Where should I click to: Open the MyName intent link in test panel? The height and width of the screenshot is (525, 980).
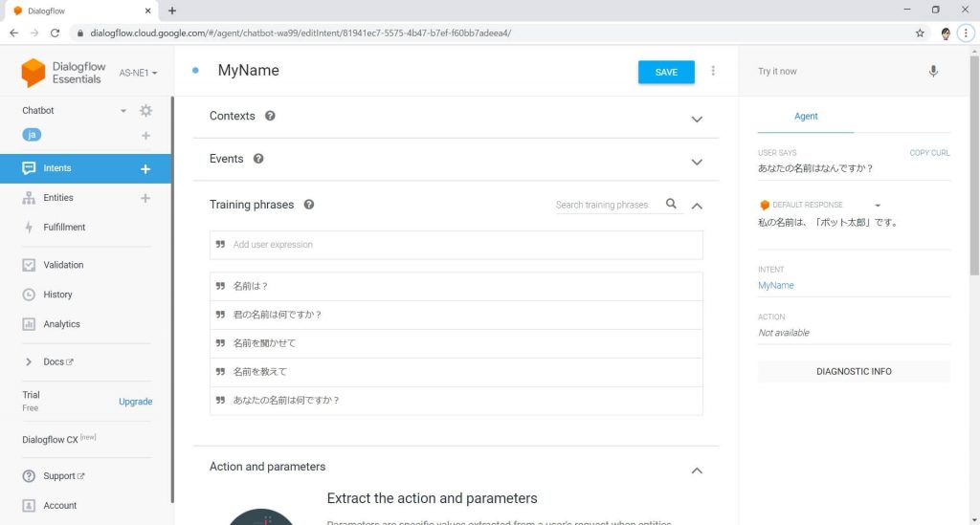(775, 285)
